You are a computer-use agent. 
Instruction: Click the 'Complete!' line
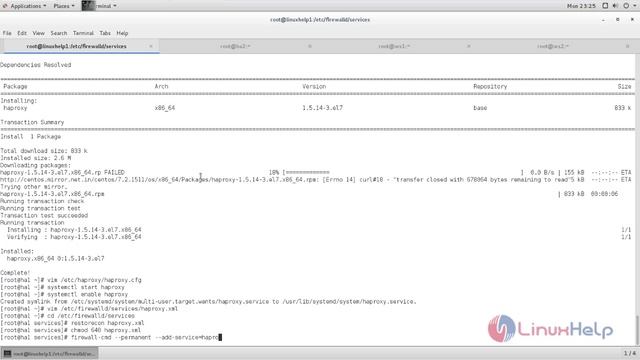click(15, 273)
